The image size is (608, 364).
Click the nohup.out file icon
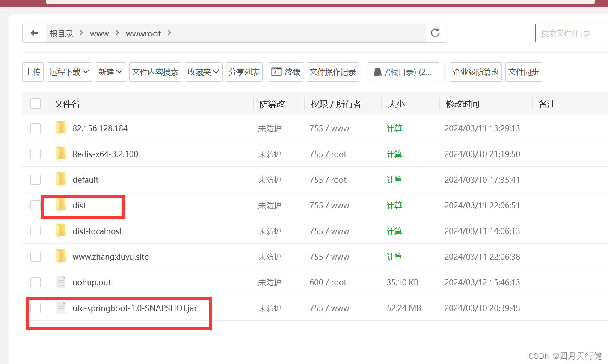click(x=61, y=282)
